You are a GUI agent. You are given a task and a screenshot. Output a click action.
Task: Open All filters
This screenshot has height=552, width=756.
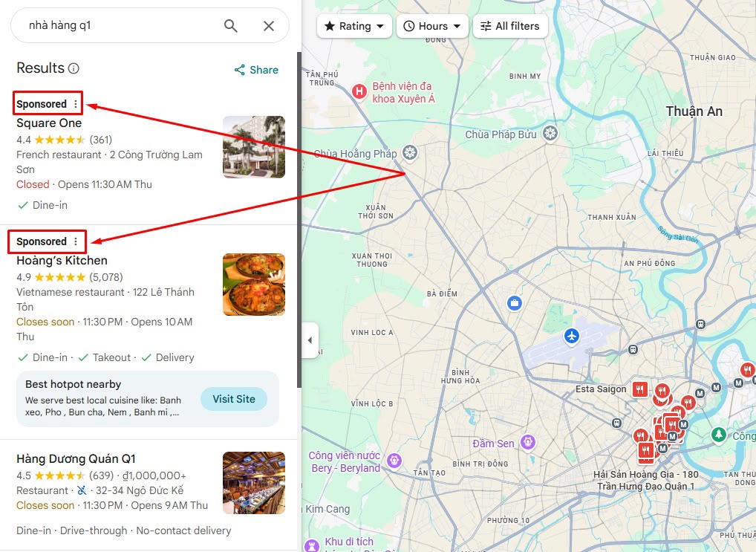click(510, 26)
